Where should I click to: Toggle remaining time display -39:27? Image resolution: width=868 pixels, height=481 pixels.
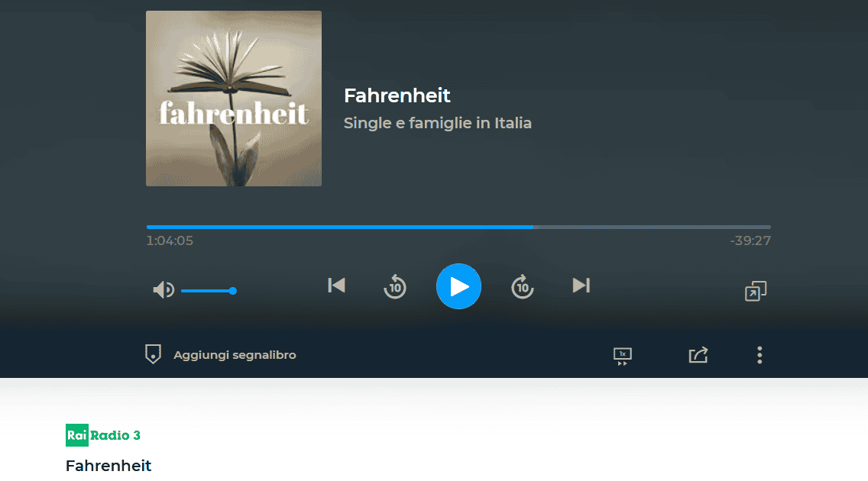pyautogui.click(x=750, y=240)
